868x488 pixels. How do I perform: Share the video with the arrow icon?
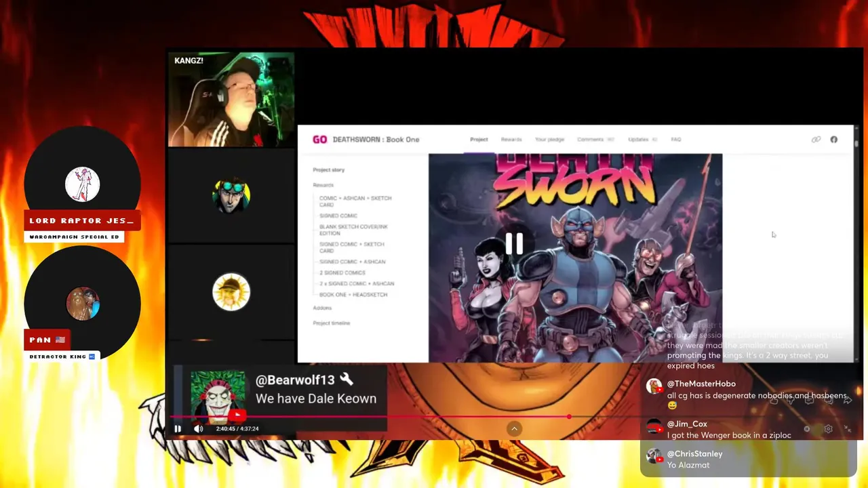tap(847, 401)
